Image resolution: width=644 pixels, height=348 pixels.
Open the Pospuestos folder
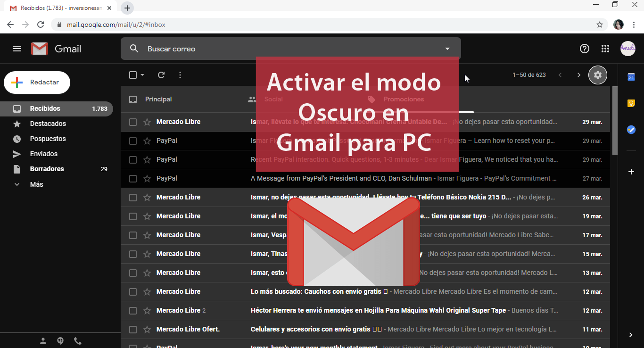[x=57, y=139]
